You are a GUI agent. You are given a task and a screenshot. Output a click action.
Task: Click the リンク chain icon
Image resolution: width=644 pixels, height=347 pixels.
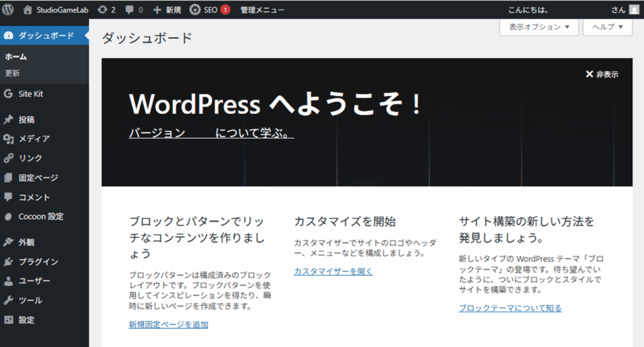pos(8,158)
